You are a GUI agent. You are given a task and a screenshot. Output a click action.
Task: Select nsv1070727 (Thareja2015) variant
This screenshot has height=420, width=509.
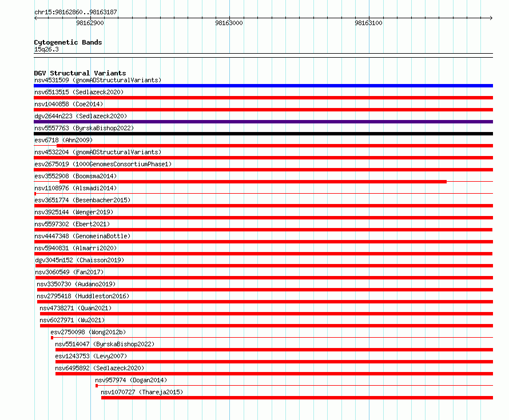(x=142, y=392)
